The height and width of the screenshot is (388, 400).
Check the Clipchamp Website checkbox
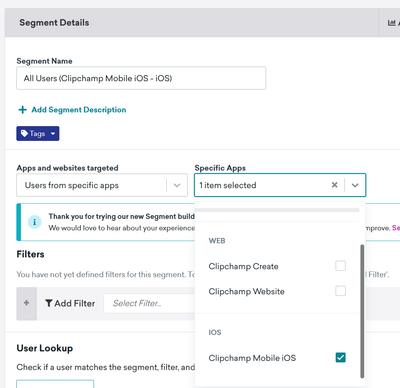click(x=340, y=291)
